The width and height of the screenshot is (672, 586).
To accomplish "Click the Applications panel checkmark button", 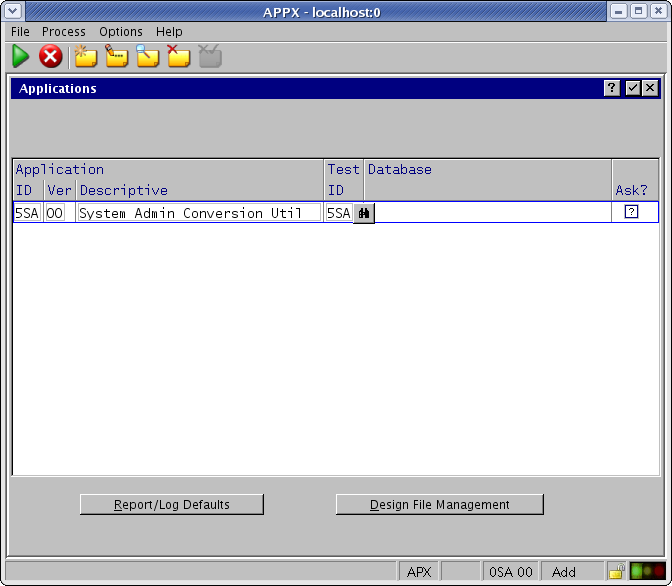I will click(x=633, y=89).
